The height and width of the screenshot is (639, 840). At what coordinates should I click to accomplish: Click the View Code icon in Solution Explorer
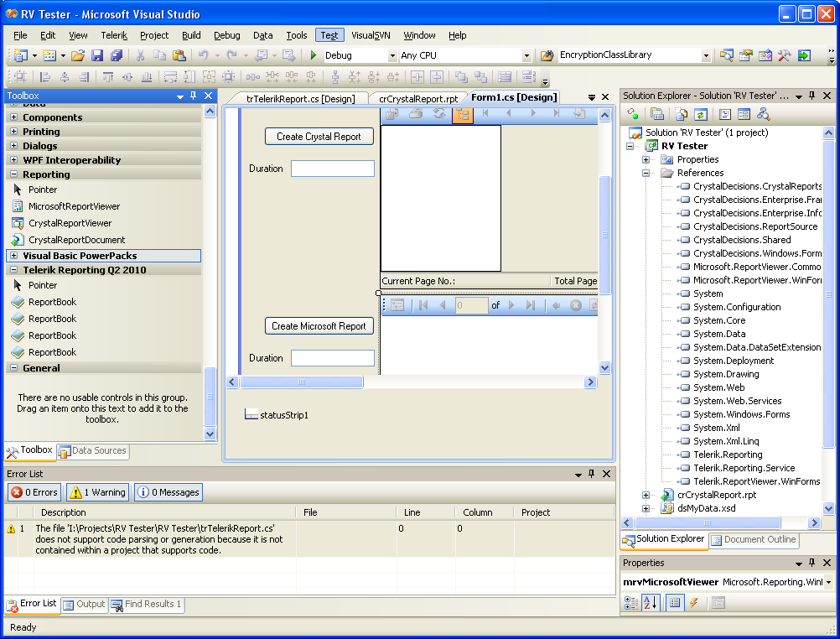click(x=725, y=114)
